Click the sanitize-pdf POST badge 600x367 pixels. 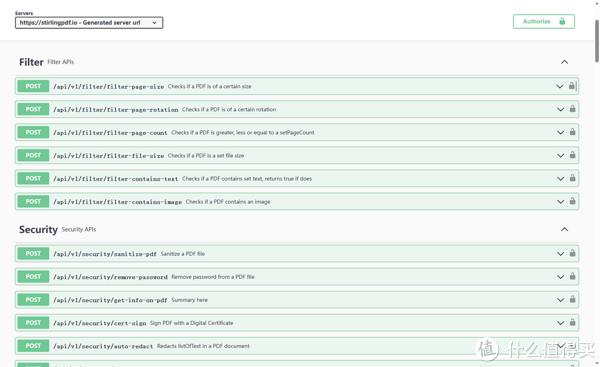point(33,253)
